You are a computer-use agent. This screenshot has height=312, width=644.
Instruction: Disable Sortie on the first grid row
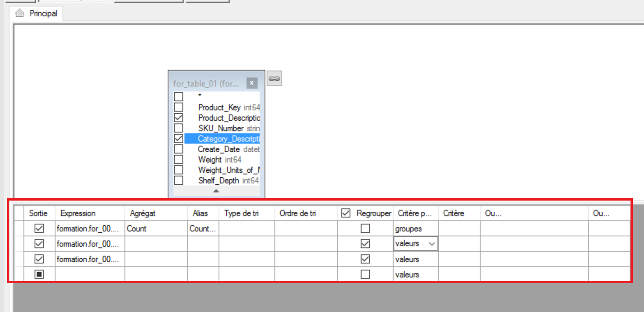(x=39, y=228)
